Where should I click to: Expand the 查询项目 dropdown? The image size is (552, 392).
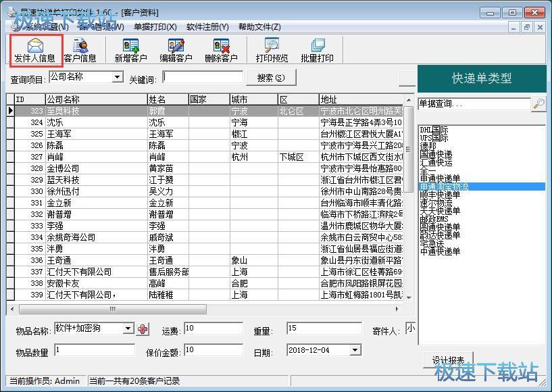(118, 78)
